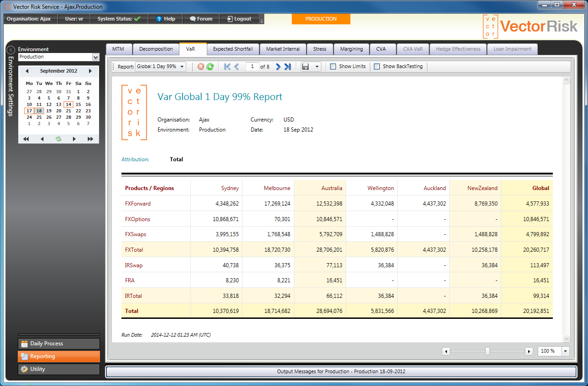Go to previous month in calendar header

pyautogui.click(x=27, y=71)
